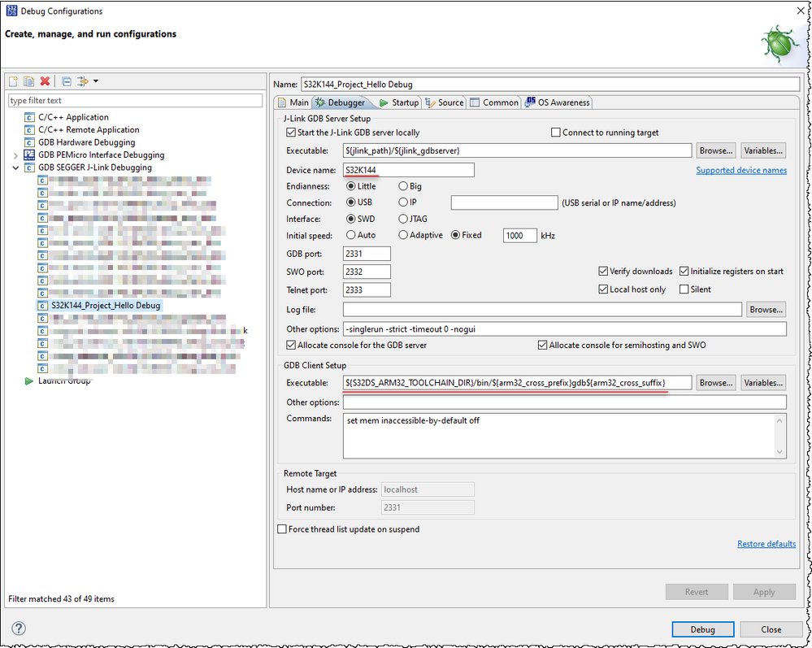Select USB connection radio button
The width and height of the screenshot is (812, 648).
pyautogui.click(x=351, y=202)
